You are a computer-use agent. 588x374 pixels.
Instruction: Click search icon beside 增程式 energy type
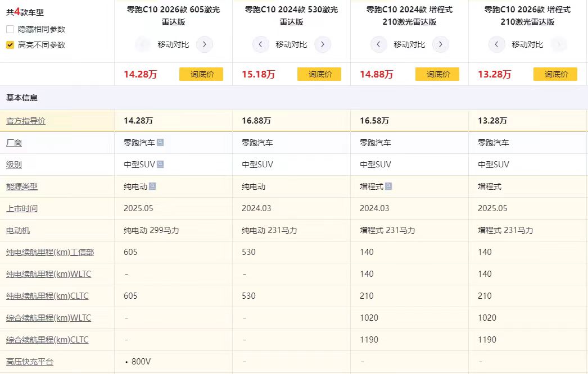point(388,186)
